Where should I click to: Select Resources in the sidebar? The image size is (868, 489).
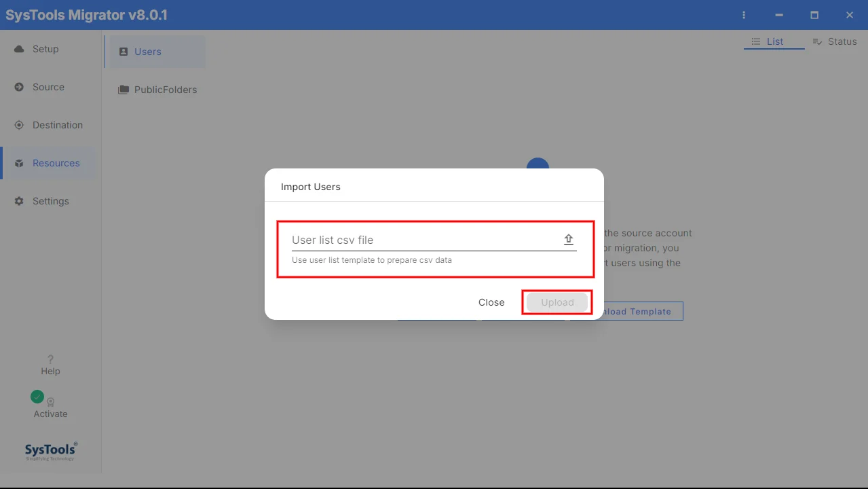[x=48, y=163]
